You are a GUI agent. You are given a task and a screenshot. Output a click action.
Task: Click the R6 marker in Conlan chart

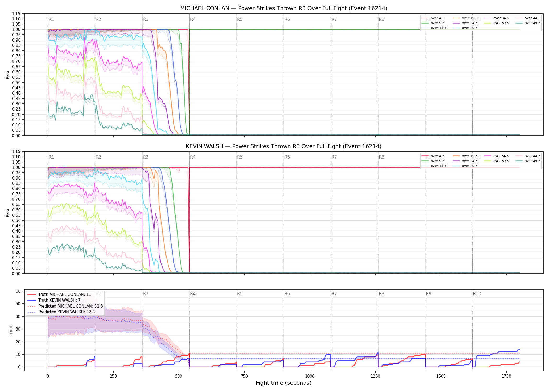(x=287, y=19)
